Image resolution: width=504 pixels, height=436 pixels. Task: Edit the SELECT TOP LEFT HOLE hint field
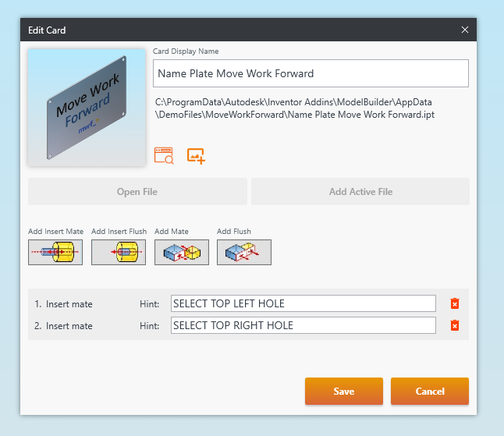303,303
